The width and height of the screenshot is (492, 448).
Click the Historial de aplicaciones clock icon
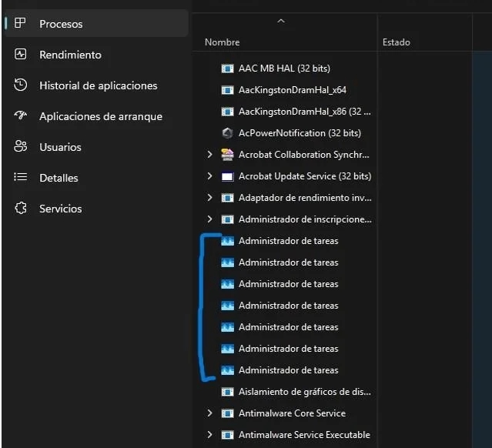pos(21,85)
